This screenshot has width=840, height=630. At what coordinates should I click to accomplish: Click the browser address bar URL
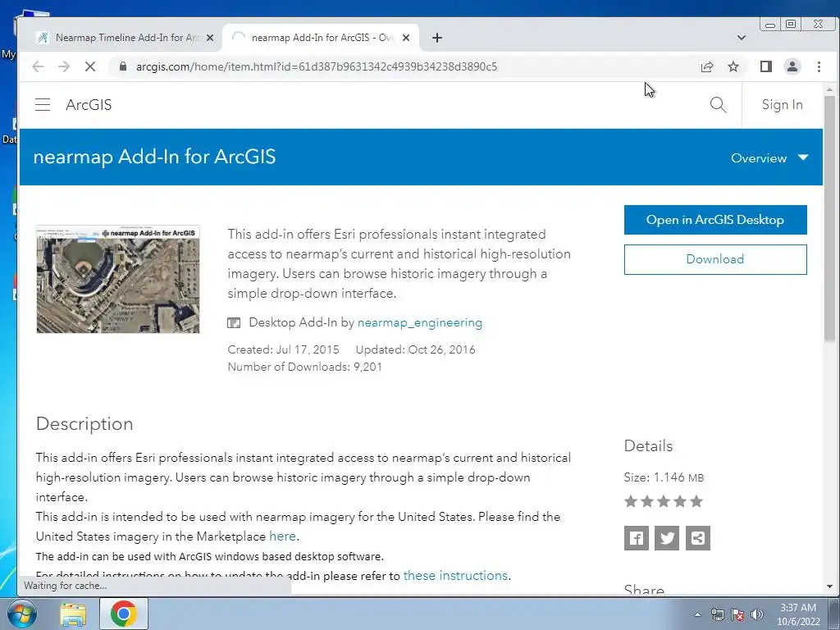(316, 66)
